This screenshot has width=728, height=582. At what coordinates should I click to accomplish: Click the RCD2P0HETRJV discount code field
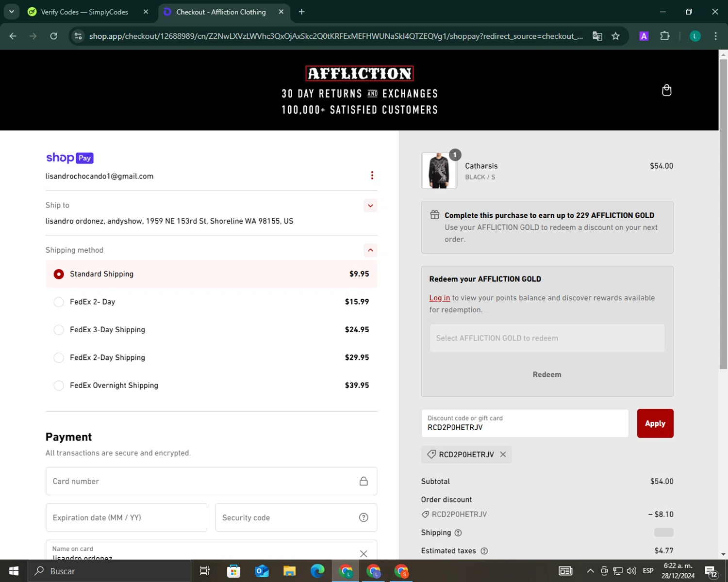(525, 423)
